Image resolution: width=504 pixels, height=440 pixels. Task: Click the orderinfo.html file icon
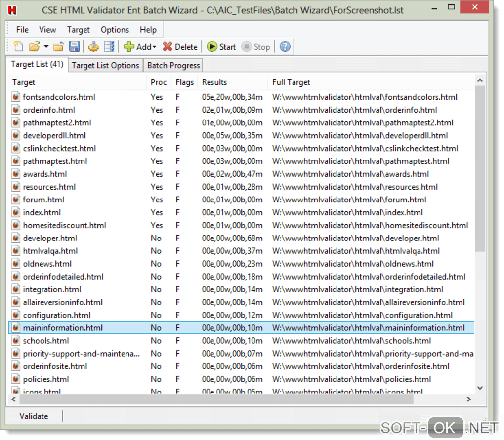point(15,110)
